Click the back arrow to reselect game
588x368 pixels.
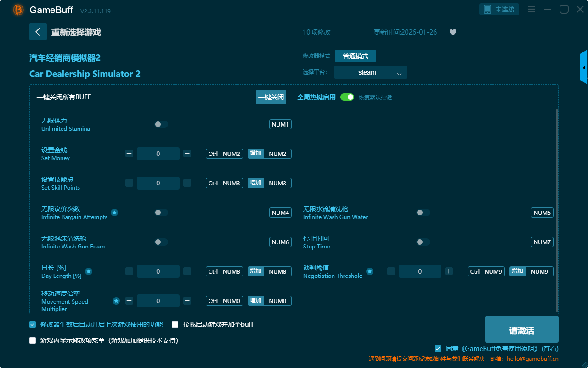click(x=38, y=32)
